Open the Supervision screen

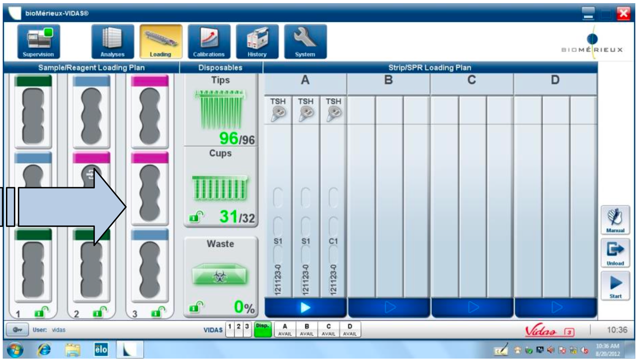point(38,41)
